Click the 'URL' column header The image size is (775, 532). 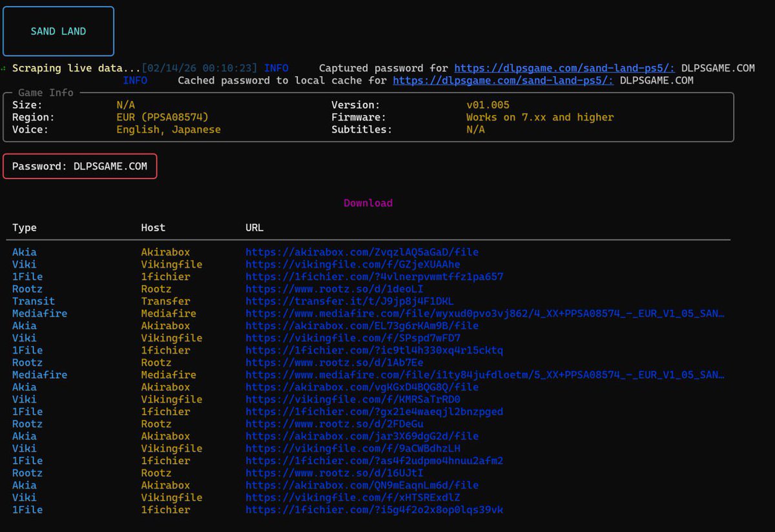tap(254, 227)
